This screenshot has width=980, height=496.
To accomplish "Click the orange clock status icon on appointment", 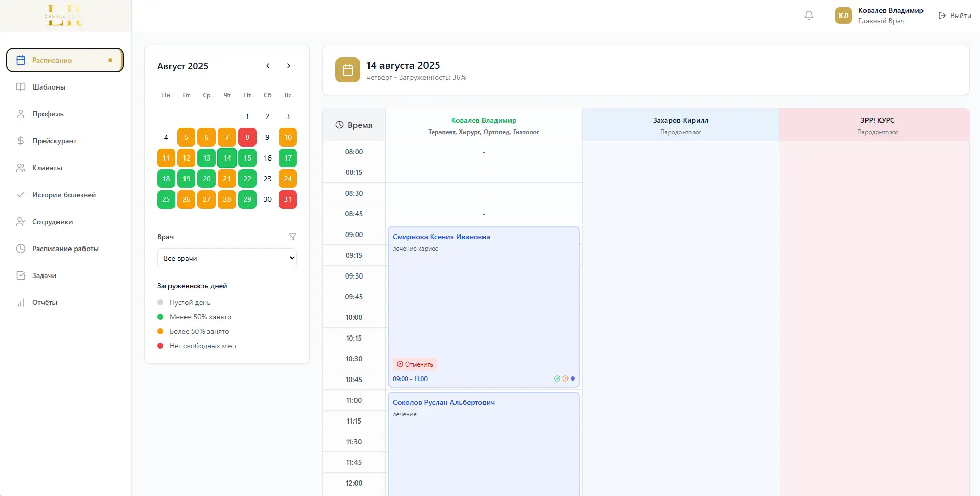I will (565, 378).
